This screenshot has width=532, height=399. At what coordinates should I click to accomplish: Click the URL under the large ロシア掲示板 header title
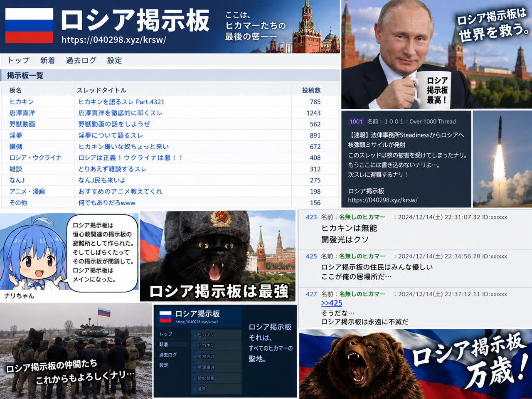click(x=114, y=40)
